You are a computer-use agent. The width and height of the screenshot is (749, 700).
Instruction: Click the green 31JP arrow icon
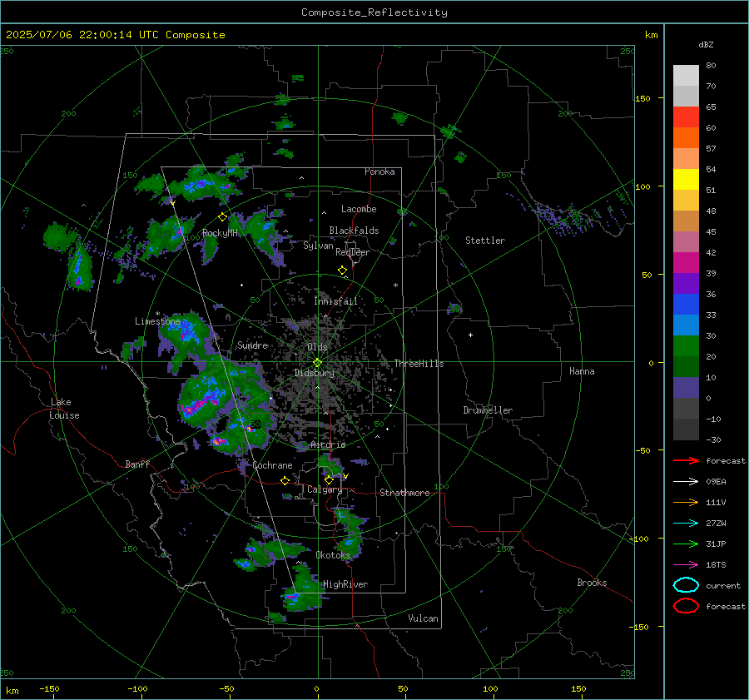[x=686, y=544]
